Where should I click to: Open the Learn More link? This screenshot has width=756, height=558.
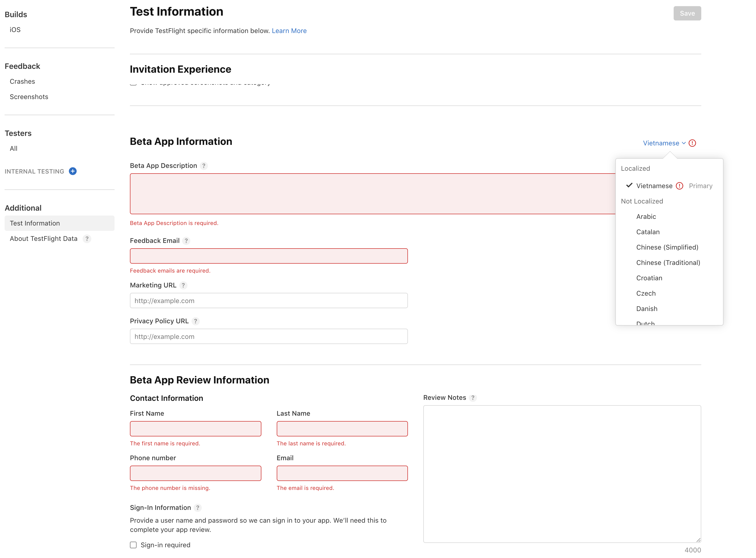tap(289, 31)
